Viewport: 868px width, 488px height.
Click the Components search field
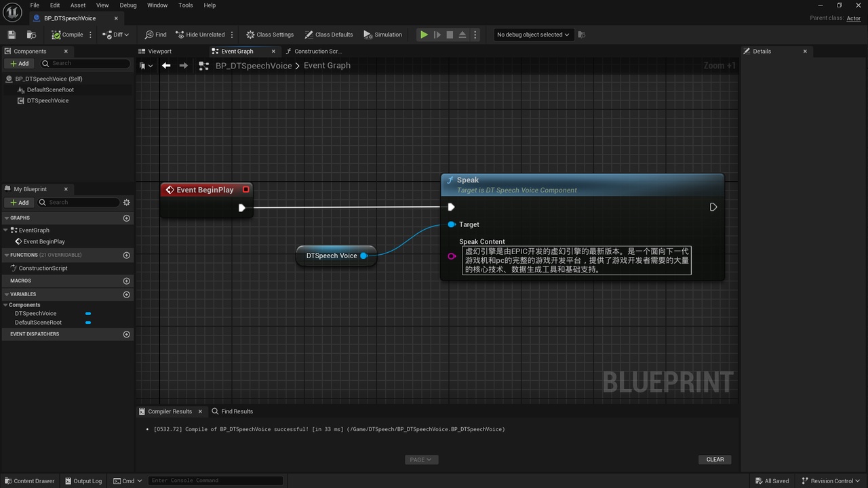tap(85, 63)
